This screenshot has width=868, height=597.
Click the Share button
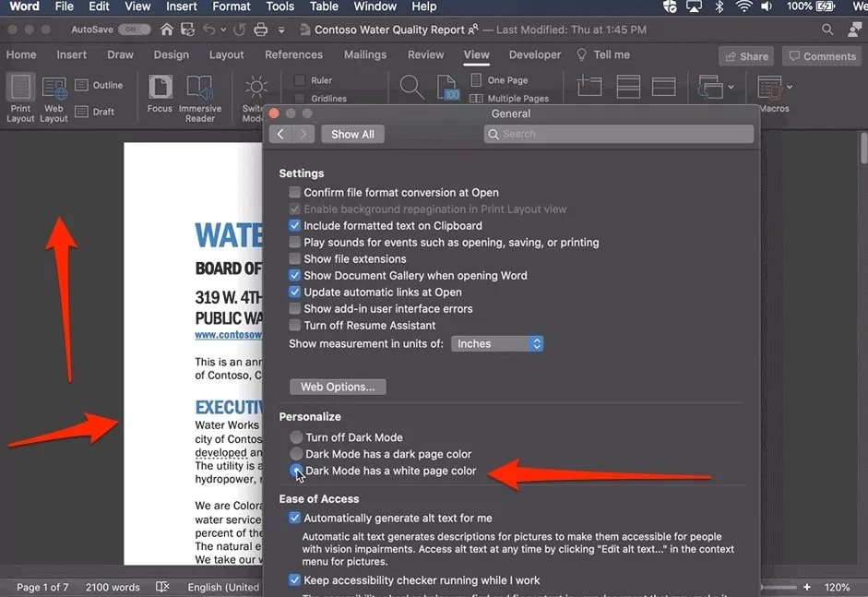pos(747,56)
